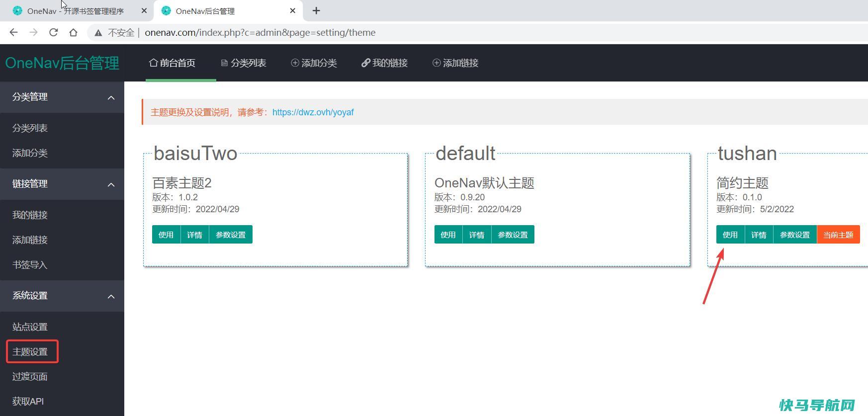Open 添加链接 in the top navigation
Viewport: 868px width, 416px height.
[x=455, y=63]
